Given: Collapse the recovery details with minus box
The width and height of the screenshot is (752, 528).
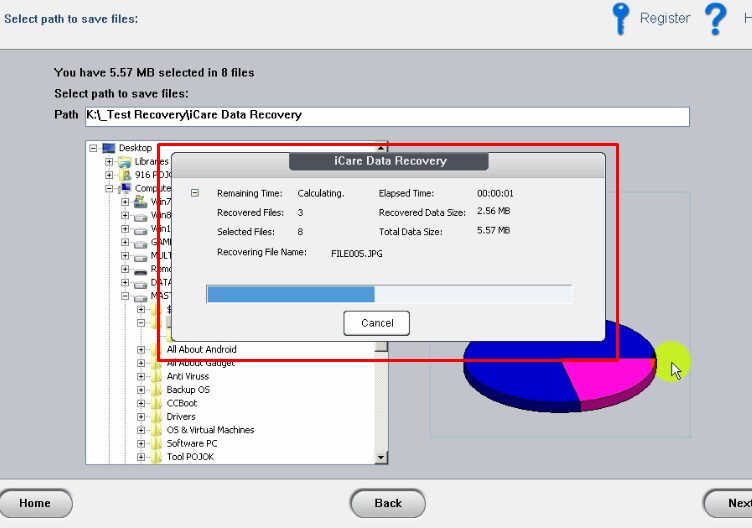Looking at the screenshot, I should tap(195, 193).
